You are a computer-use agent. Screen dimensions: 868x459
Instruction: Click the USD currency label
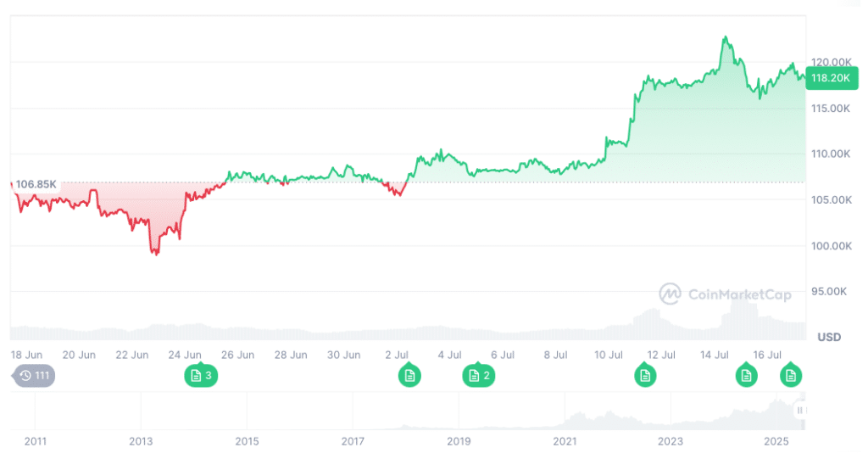click(829, 337)
